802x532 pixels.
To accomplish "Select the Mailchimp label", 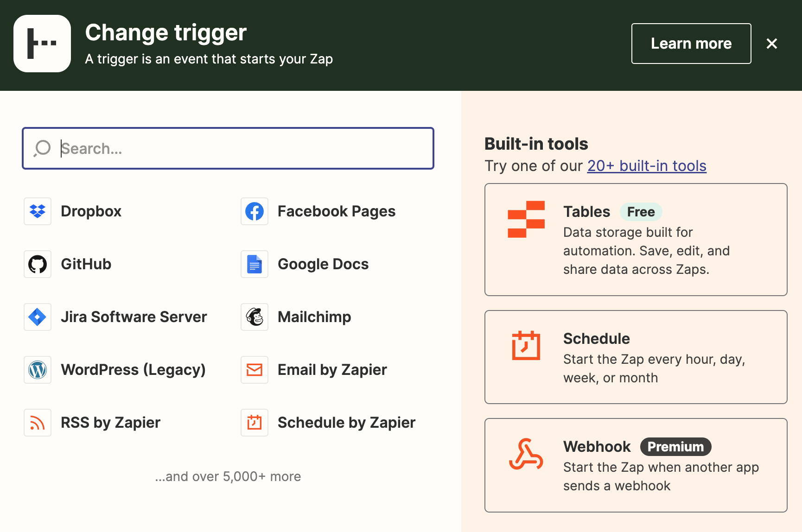I will (x=314, y=317).
